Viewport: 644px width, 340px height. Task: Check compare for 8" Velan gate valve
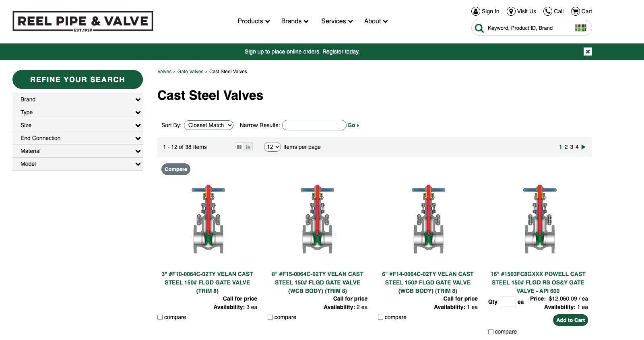pyautogui.click(x=270, y=317)
